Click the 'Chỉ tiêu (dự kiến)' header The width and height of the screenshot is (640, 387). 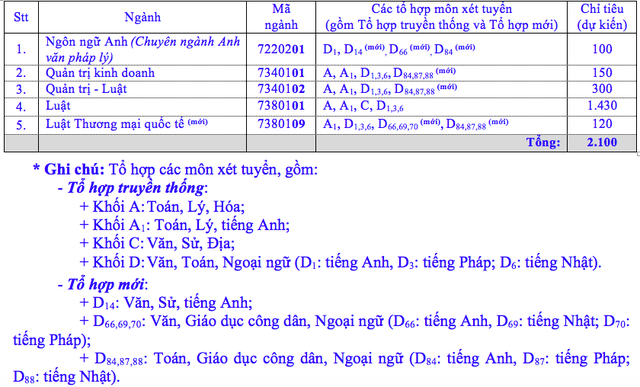click(602, 17)
